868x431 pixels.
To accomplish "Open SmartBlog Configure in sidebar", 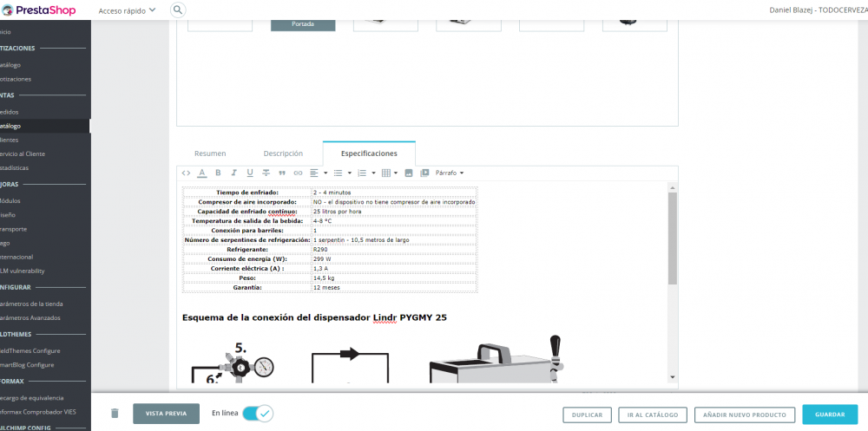I will 27,365.
